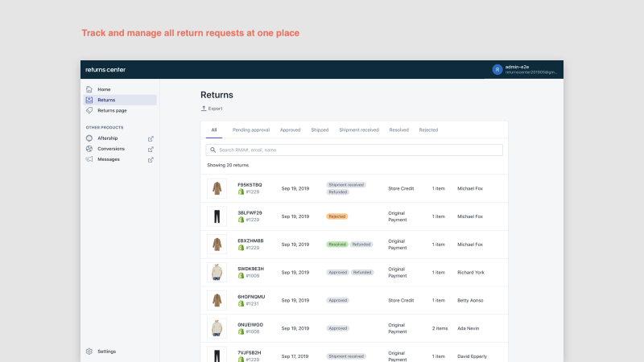Open Returns page in the sidebar
644x362 pixels.
pos(120,110)
